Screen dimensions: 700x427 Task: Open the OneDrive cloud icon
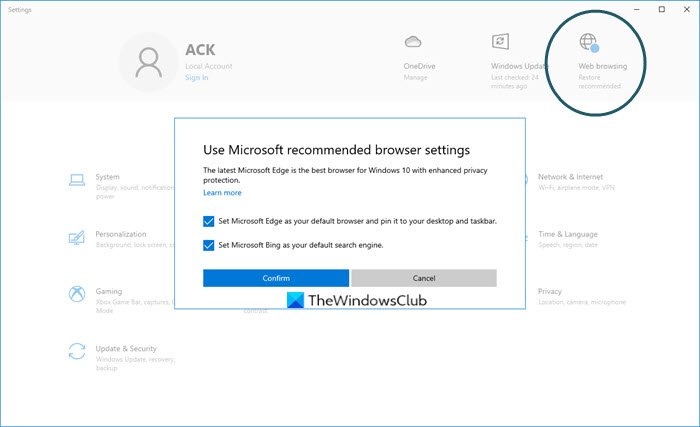413,42
